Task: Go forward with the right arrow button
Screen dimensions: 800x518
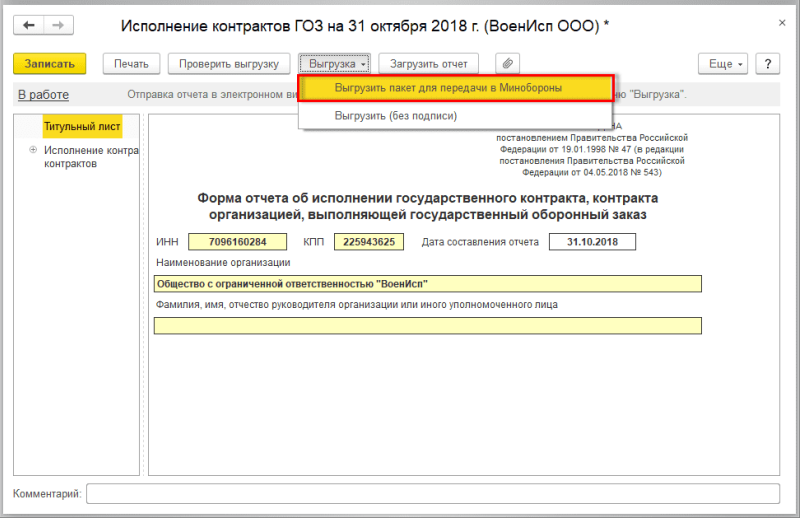Action: tap(59, 25)
